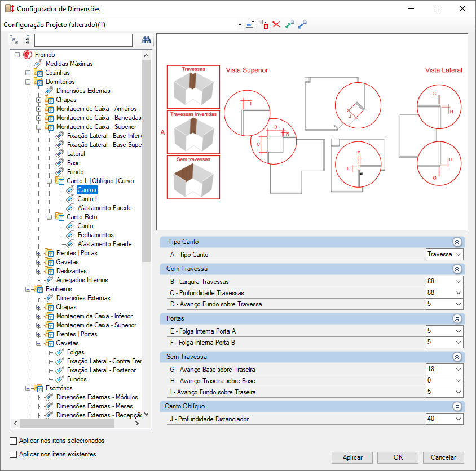
Task: Select Montagem de Caixa - Bancadas item
Action: 99,118
